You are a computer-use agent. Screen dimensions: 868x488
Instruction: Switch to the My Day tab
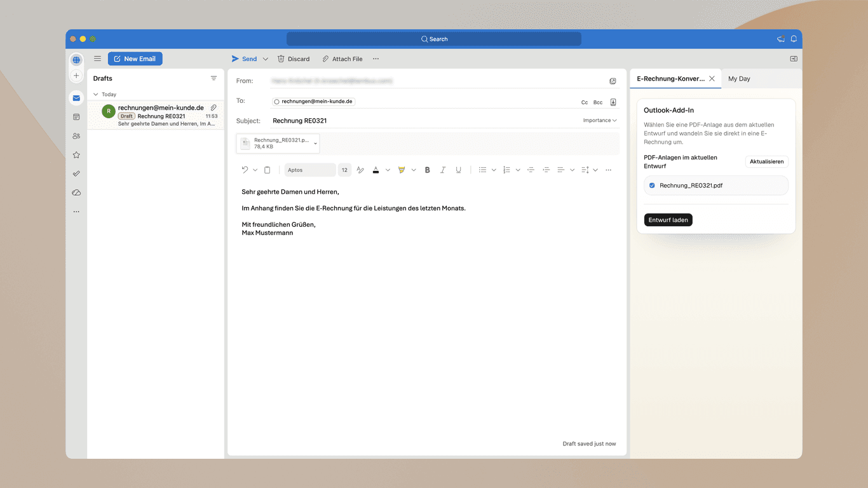[738, 79]
